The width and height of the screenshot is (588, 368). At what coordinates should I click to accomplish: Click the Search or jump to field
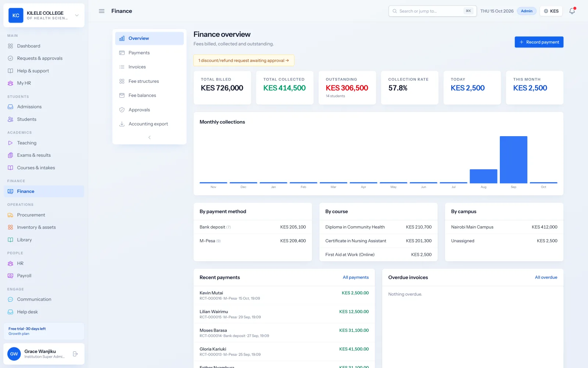point(433,11)
